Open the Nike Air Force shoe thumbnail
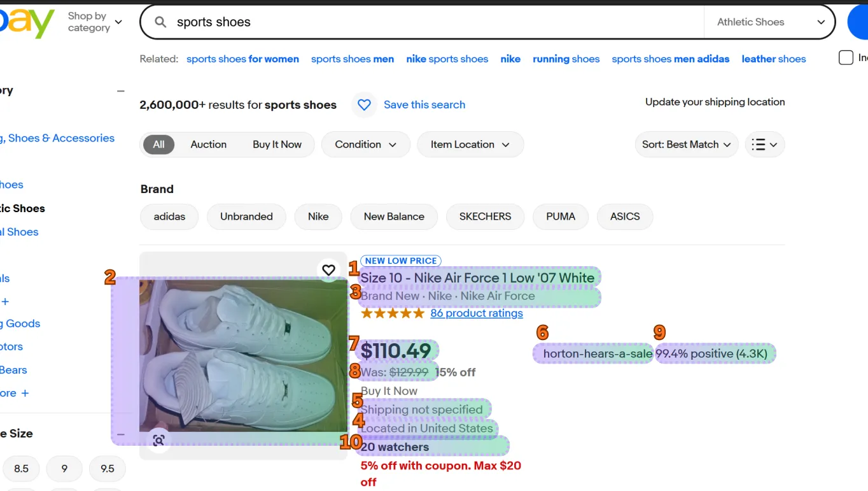The width and height of the screenshot is (868, 491). coord(243,355)
